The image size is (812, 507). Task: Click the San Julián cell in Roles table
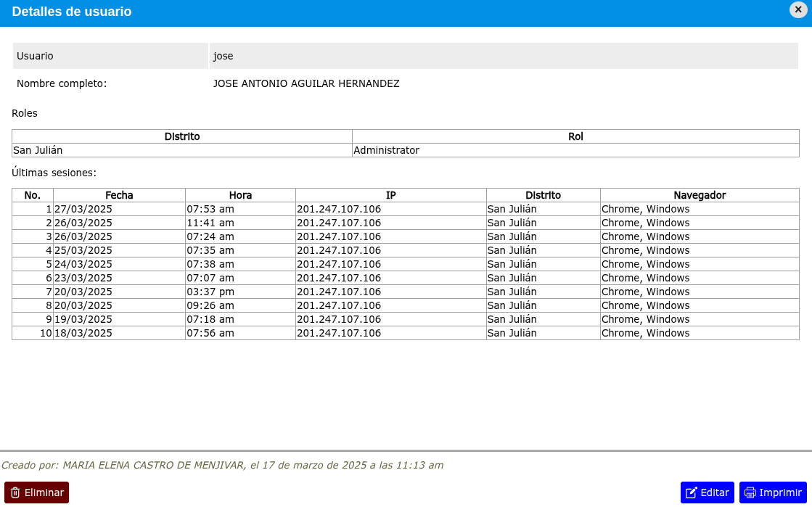click(x=38, y=150)
